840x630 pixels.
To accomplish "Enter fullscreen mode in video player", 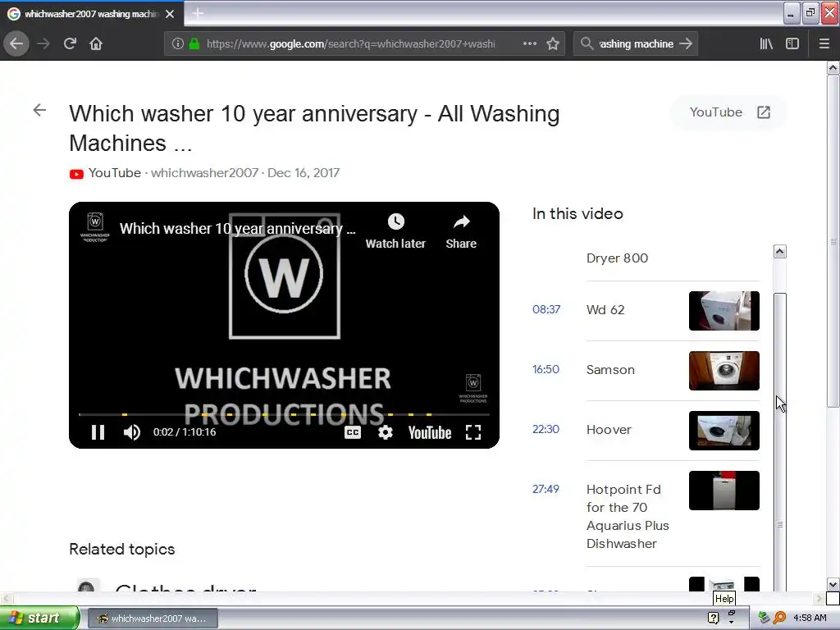I will [473, 432].
